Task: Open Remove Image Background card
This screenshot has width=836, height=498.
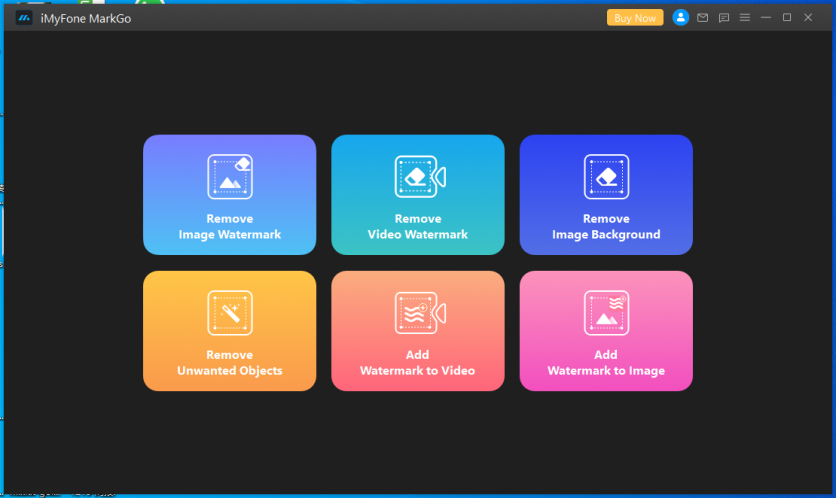Action: (x=606, y=195)
